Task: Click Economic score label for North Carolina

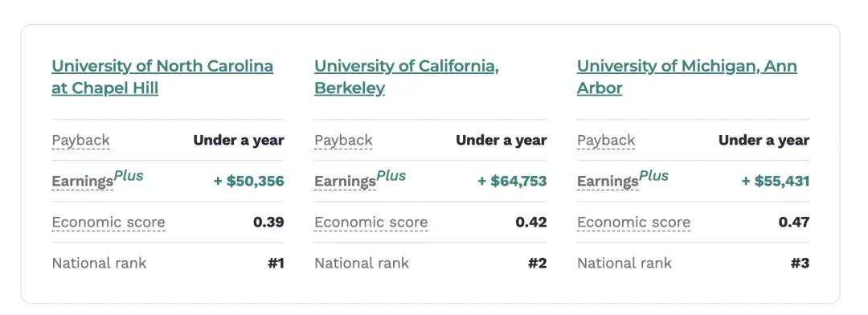Action: click(x=108, y=223)
